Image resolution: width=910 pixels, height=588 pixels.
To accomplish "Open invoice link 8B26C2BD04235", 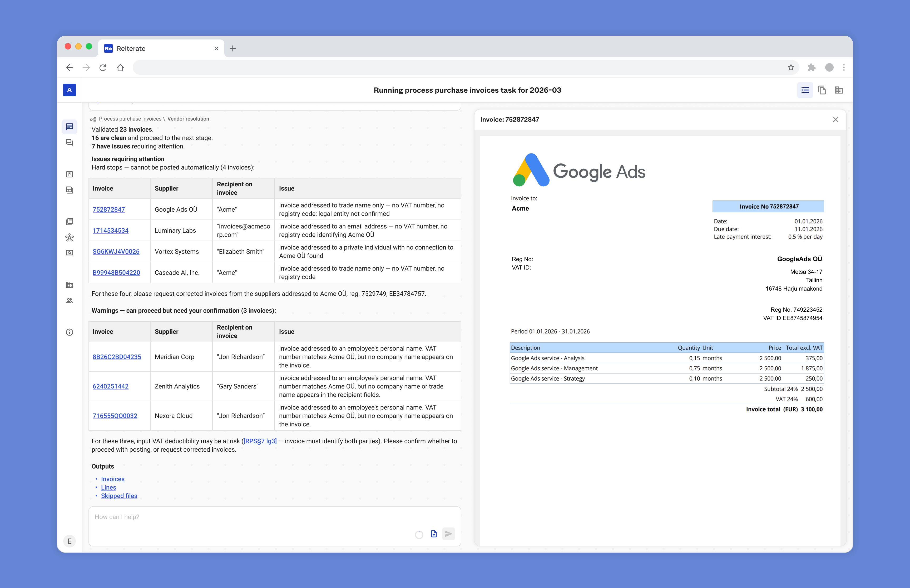I will pos(117,357).
